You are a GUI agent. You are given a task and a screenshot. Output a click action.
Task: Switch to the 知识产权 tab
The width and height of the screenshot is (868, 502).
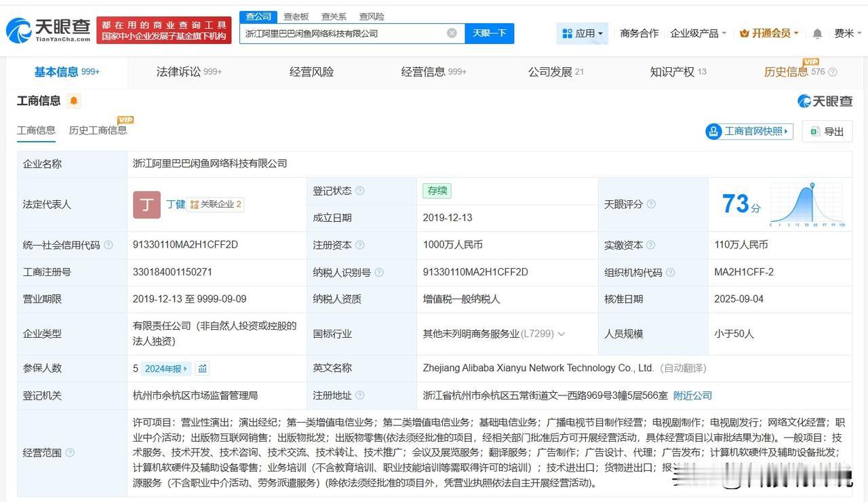[678, 72]
